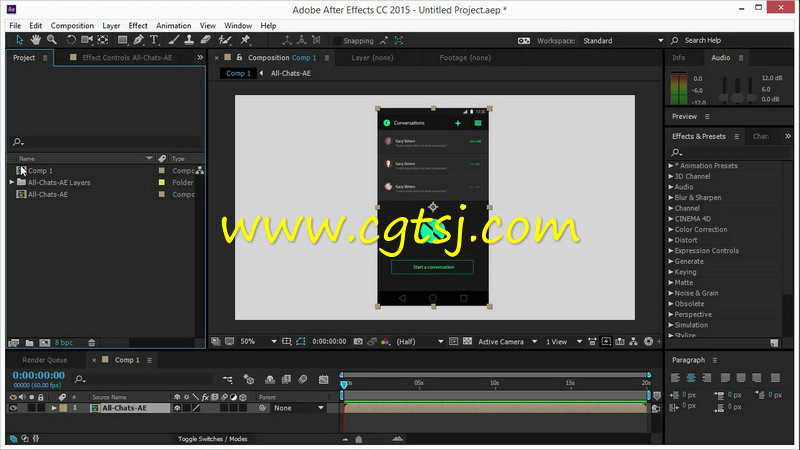
Task: Delete selected project item with trash icon
Action: click(91, 343)
